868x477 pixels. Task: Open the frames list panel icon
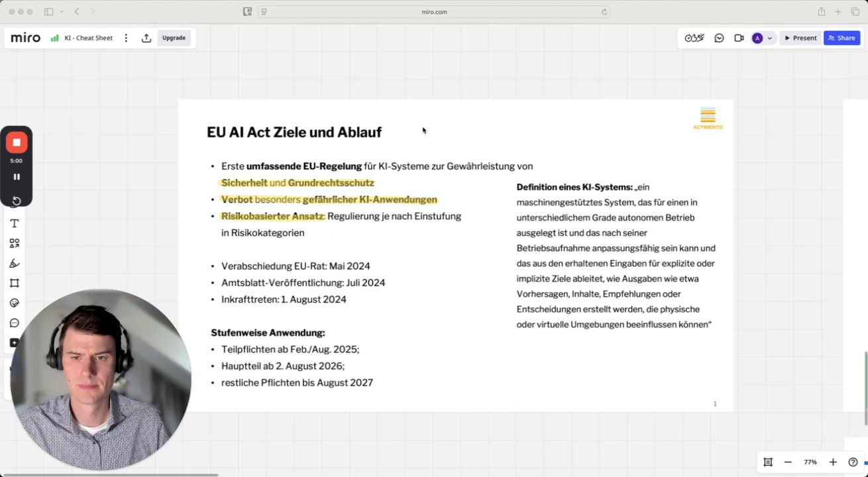pos(768,462)
